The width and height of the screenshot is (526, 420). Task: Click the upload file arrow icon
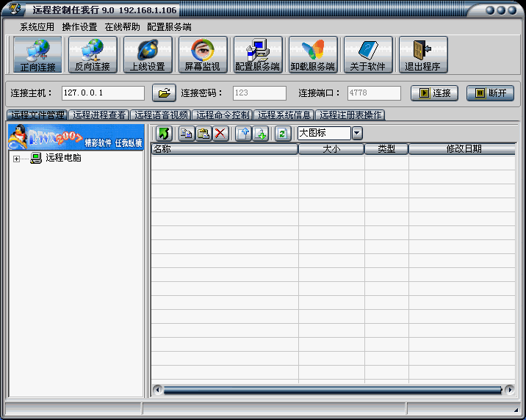[x=243, y=133]
